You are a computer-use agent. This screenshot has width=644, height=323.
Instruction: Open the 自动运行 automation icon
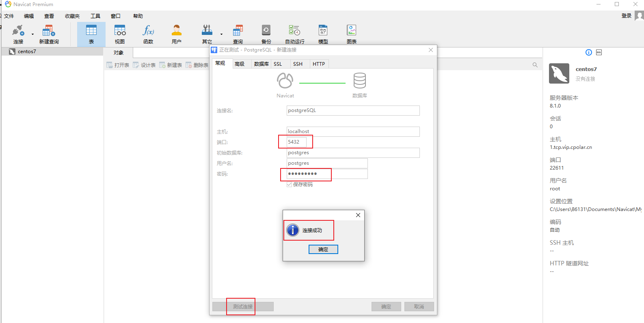pos(295,34)
